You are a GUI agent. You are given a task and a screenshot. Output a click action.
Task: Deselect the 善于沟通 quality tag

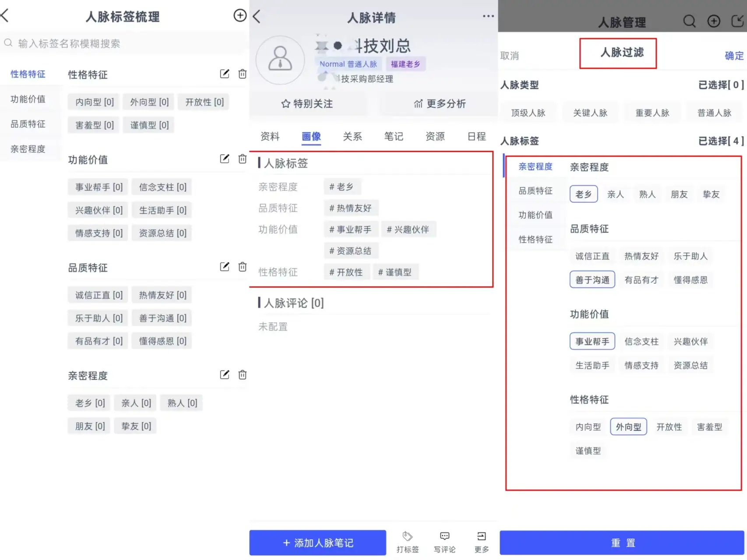[x=592, y=279]
